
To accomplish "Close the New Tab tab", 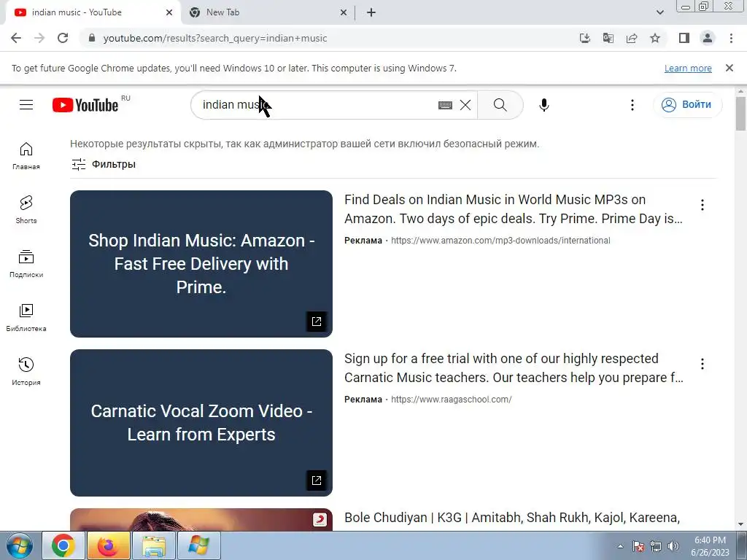I will pyautogui.click(x=344, y=13).
